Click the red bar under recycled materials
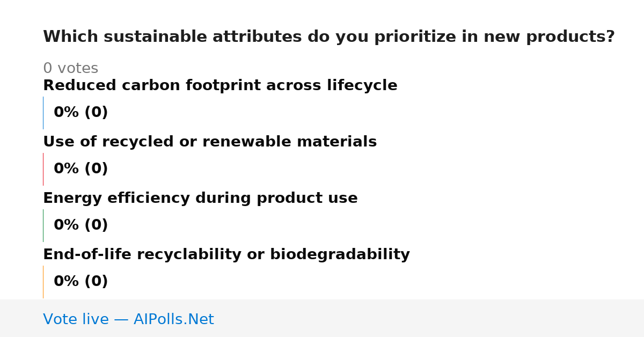Screen dimensions: 644x337 [x=43, y=169]
